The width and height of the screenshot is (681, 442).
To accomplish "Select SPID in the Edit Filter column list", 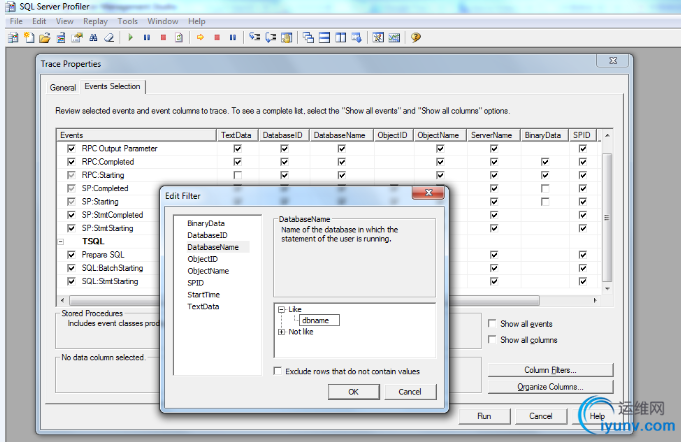I will [x=195, y=283].
